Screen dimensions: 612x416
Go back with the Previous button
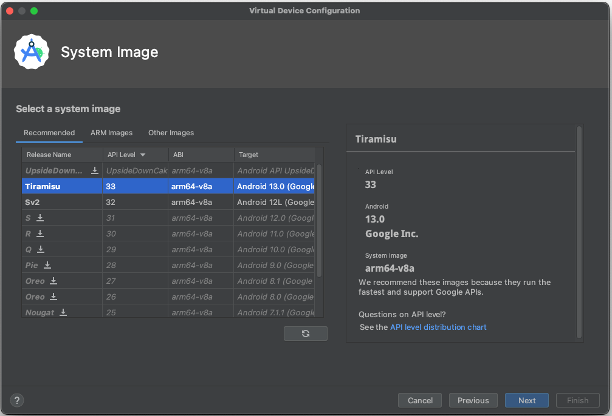[x=473, y=400]
